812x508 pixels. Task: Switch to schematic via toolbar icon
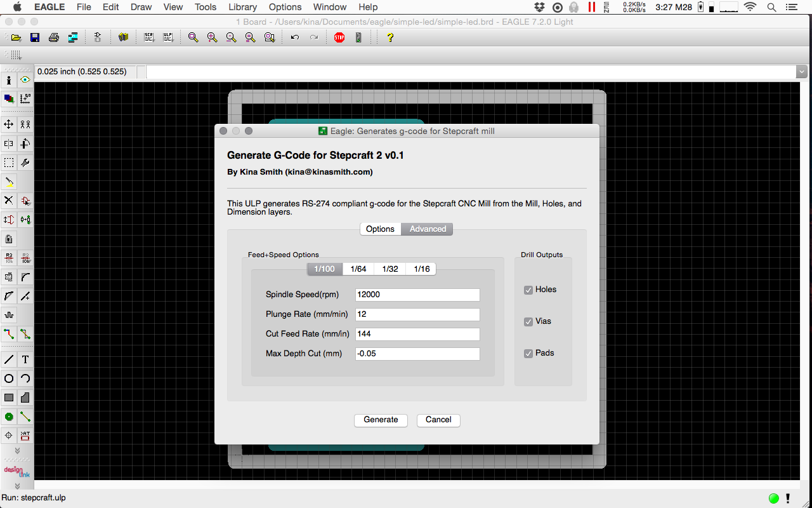coord(98,37)
